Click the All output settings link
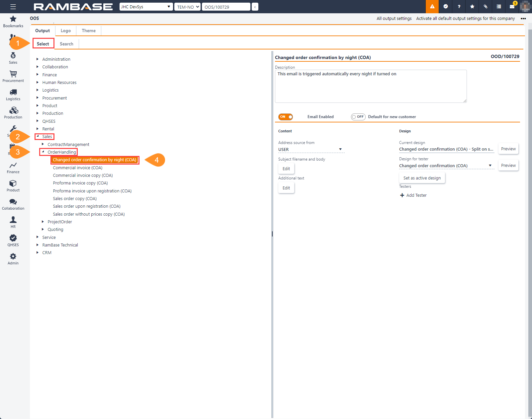532x419 pixels. [394, 19]
